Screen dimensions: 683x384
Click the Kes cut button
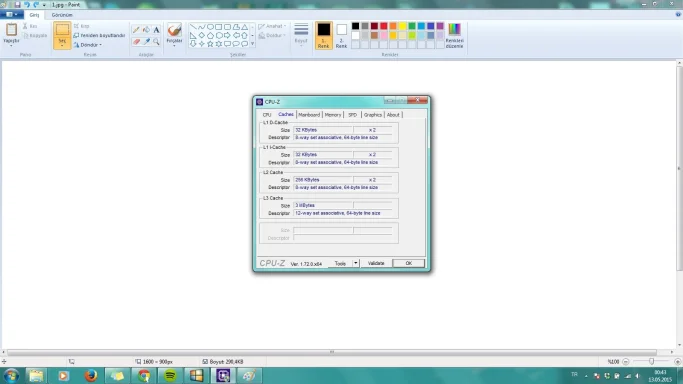[x=30, y=26]
